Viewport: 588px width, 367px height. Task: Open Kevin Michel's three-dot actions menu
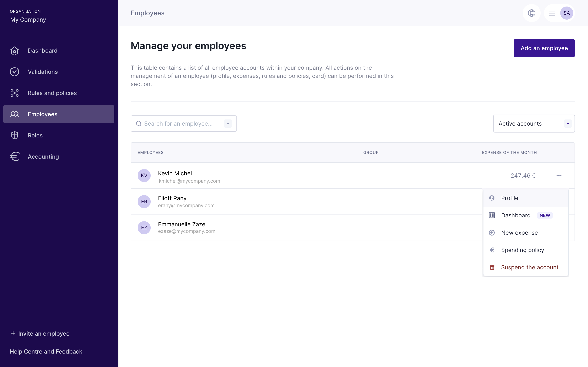coord(559,176)
